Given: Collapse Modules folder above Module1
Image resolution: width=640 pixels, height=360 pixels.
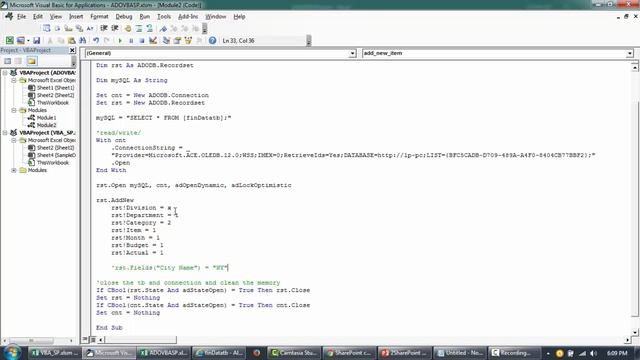Looking at the screenshot, I should 13,110.
